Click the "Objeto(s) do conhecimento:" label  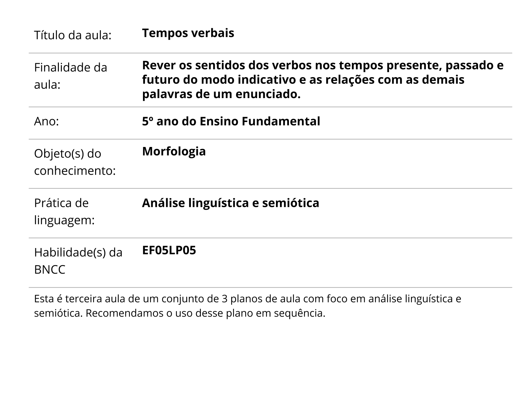point(75,162)
